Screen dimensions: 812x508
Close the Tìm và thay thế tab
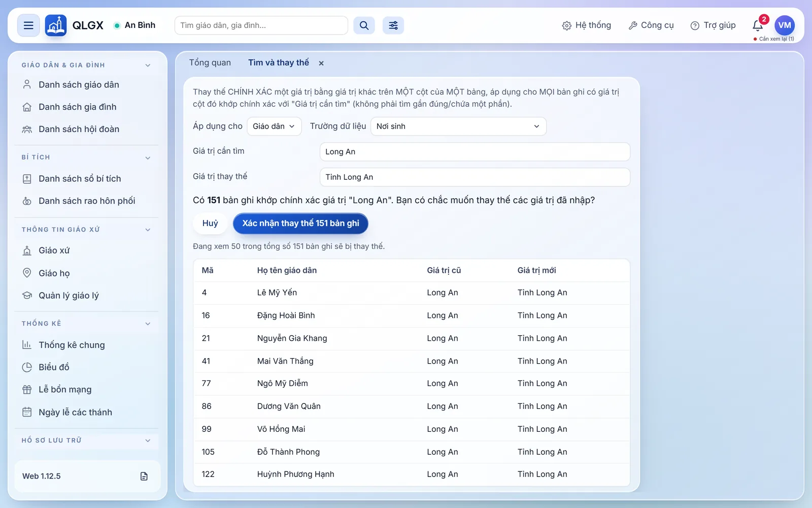click(321, 63)
